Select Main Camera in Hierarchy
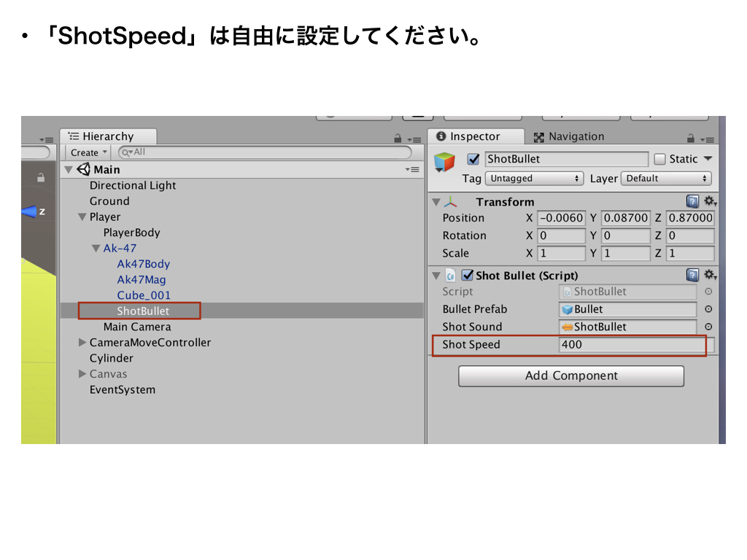Image resolution: width=747 pixels, height=560 pixels. click(x=137, y=327)
